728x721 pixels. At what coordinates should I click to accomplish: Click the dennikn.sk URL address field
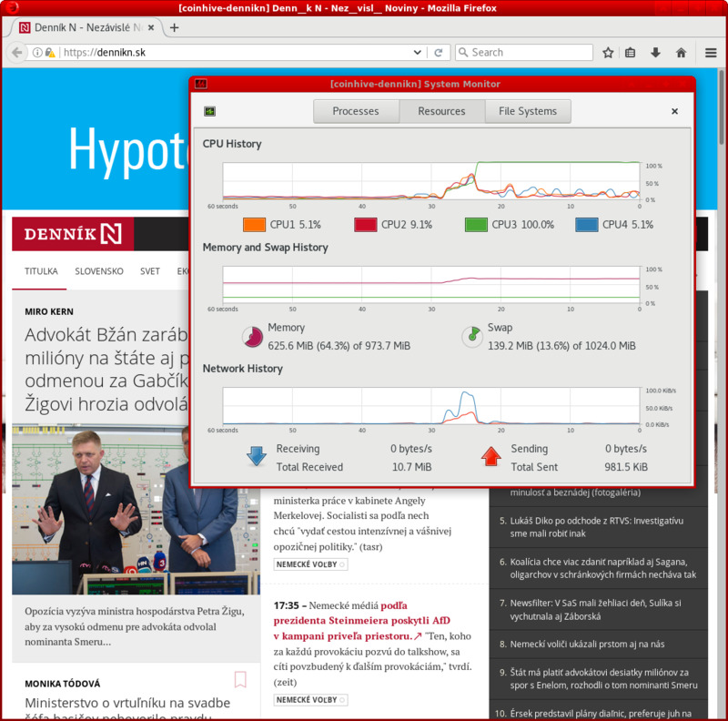(237, 53)
